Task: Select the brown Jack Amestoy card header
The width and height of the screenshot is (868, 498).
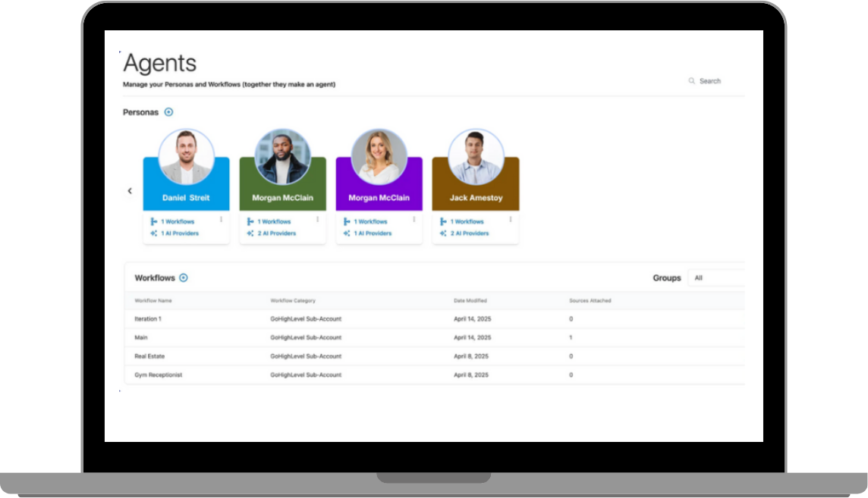Action: [x=476, y=197]
